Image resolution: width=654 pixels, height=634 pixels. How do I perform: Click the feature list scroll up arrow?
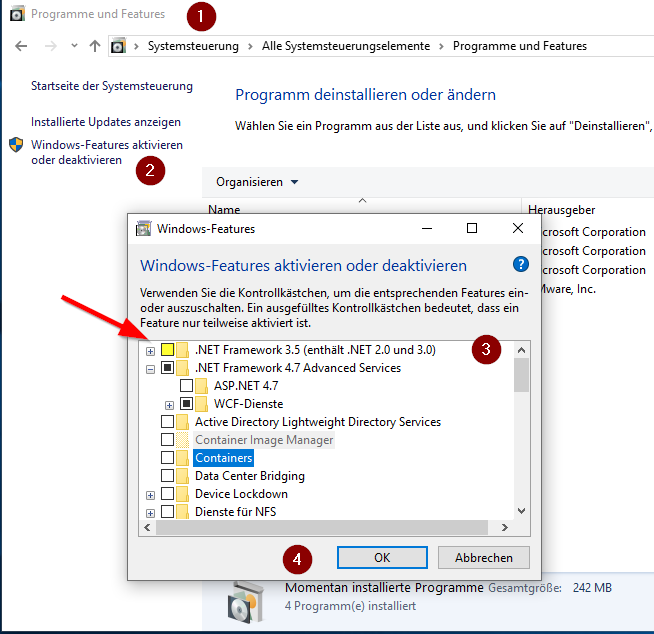point(521,350)
